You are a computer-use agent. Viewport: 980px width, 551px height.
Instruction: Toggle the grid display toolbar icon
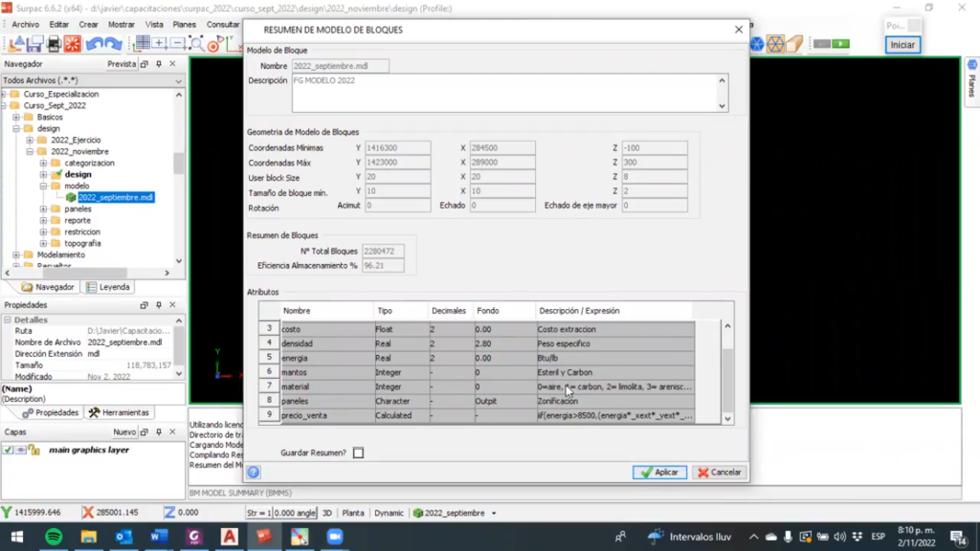point(142,43)
